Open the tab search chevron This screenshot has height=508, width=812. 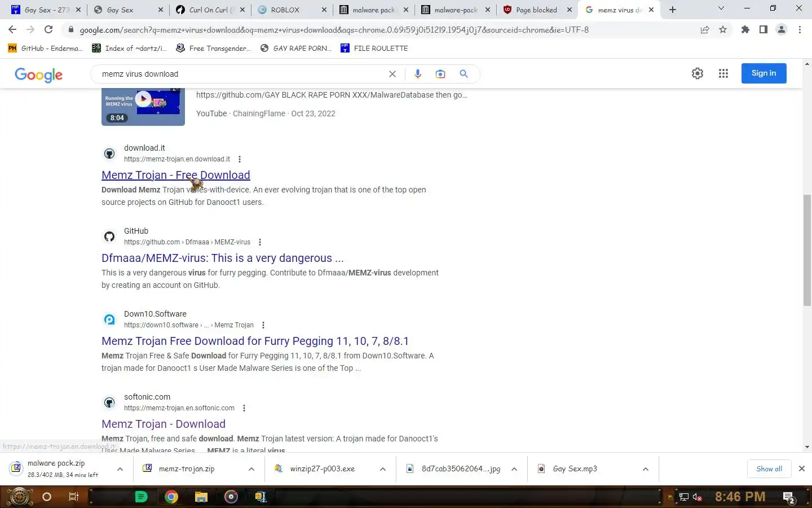721,8
